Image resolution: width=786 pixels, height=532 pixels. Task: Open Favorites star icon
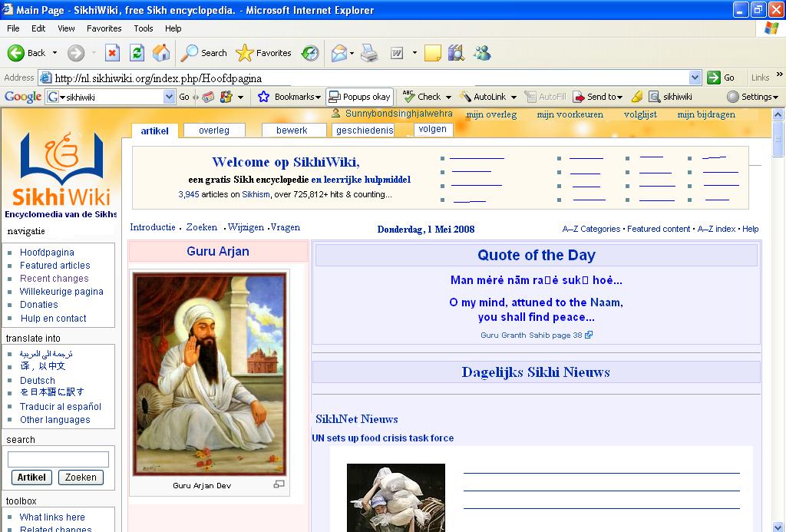pyautogui.click(x=245, y=53)
